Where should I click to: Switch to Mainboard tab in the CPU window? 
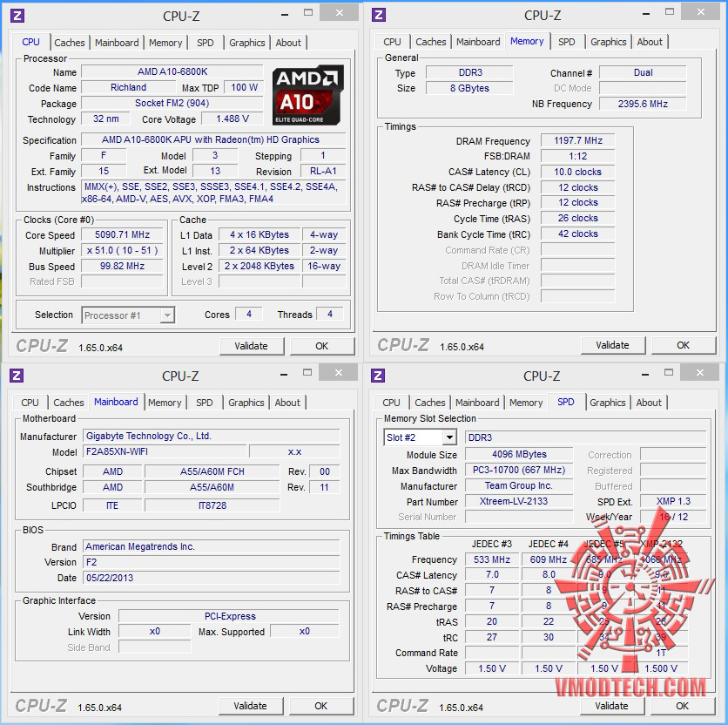[117, 43]
